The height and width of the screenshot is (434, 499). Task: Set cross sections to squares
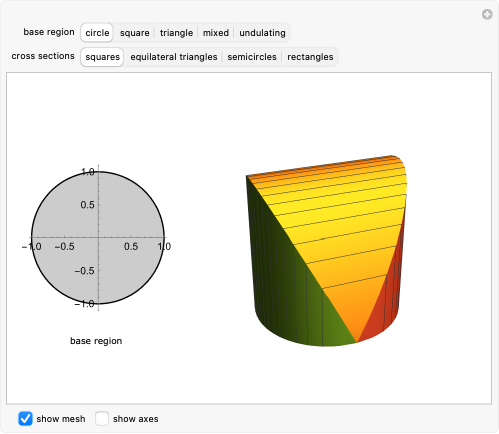[102, 57]
